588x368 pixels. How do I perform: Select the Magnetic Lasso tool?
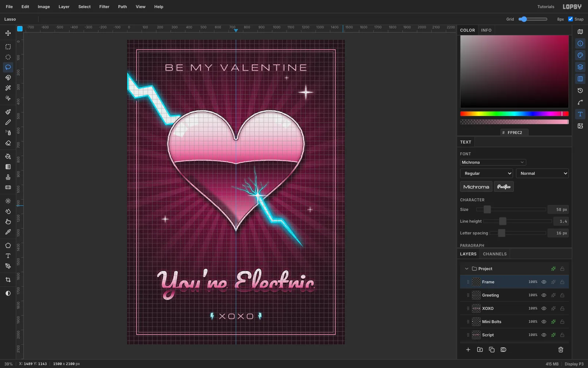tap(8, 78)
